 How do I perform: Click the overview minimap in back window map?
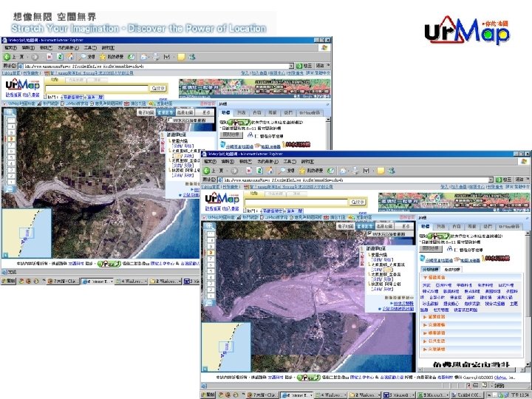tap(27, 233)
